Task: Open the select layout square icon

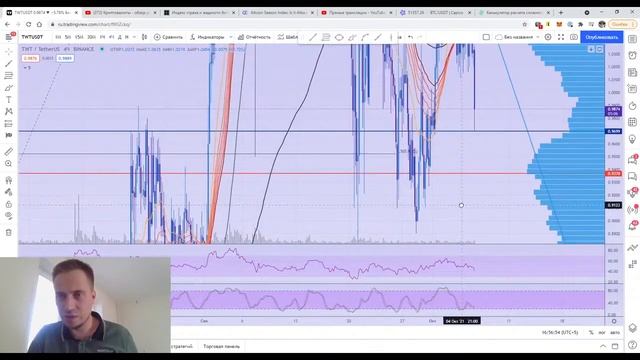Action: (x=486, y=37)
